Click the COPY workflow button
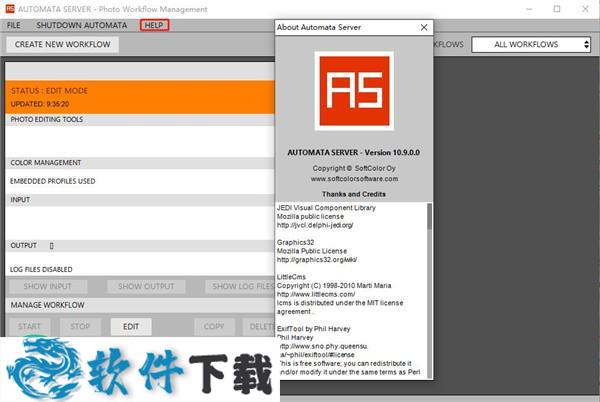 click(214, 326)
